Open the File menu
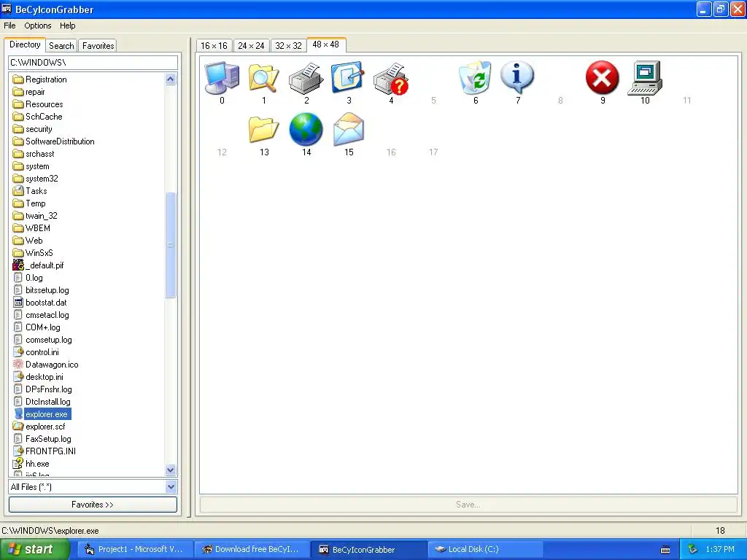The image size is (747, 560). [x=9, y=26]
